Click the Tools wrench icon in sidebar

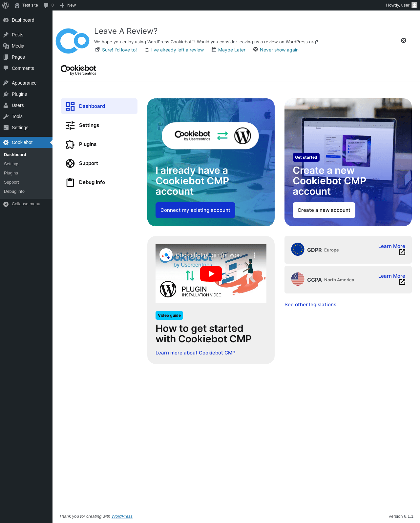6,116
